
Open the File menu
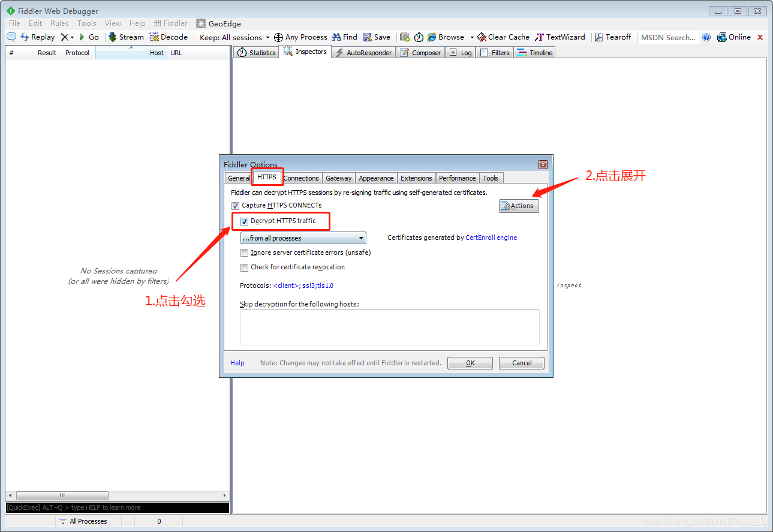(x=14, y=23)
